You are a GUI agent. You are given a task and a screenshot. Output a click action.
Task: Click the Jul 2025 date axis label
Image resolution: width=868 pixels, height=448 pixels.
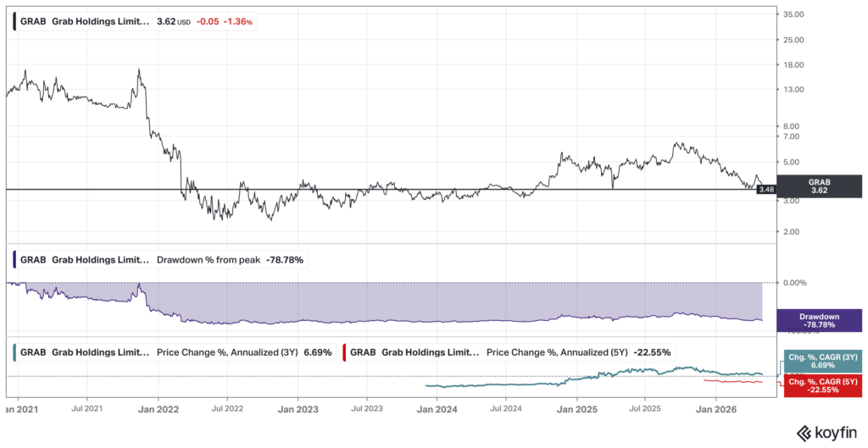(x=645, y=409)
